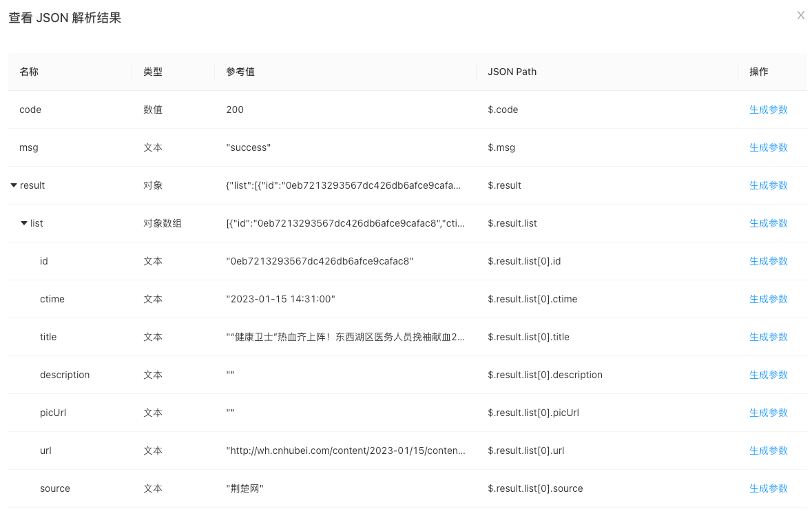This screenshot has height=518, width=812.
Task: Click 生成参数 for the code field
Action: (768, 110)
